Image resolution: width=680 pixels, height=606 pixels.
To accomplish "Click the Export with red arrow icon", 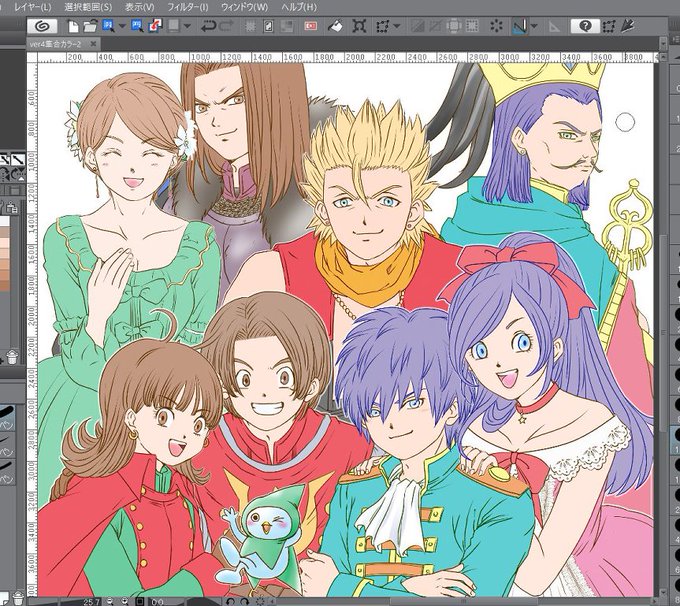I will coord(155,26).
